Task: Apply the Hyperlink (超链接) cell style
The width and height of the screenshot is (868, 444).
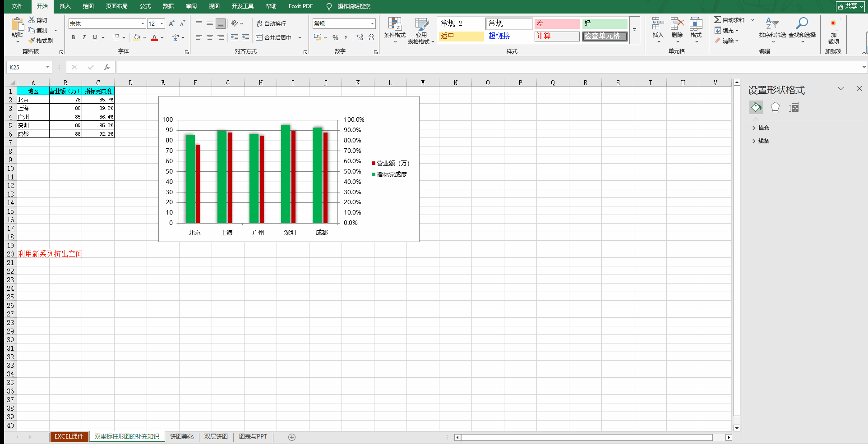Action: [x=499, y=36]
